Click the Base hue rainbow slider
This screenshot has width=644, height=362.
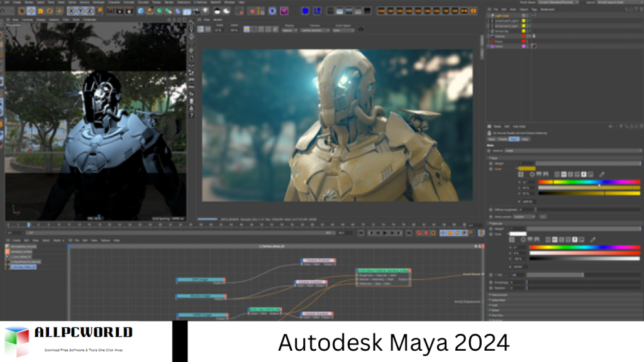pyautogui.click(x=589, y=182)
